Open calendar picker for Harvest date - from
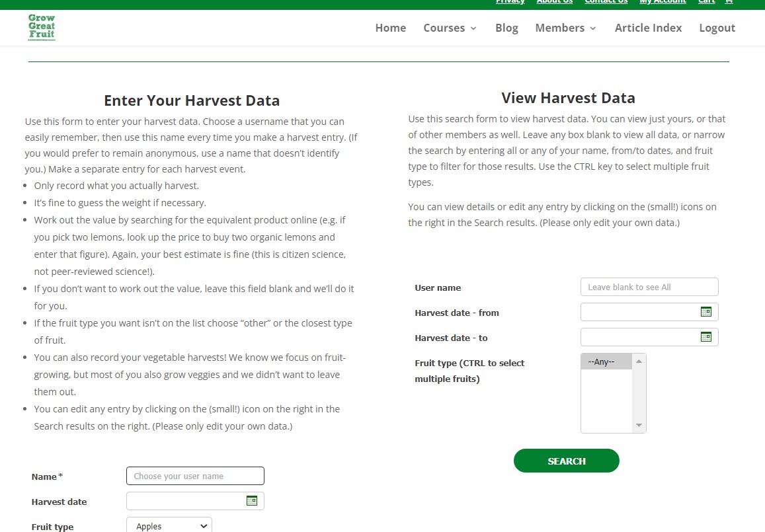This screenshot has width=765, height=532. [705, 311]
